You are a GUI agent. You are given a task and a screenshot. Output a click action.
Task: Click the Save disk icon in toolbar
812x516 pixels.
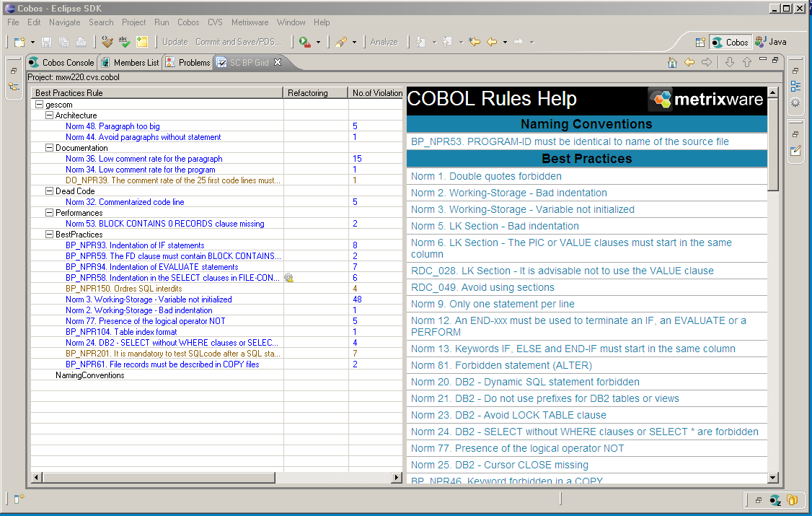[x=46, y=42]
